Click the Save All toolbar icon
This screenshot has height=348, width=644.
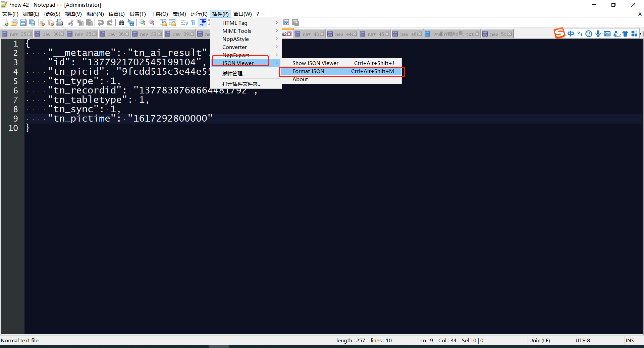(x=32, y=22)
